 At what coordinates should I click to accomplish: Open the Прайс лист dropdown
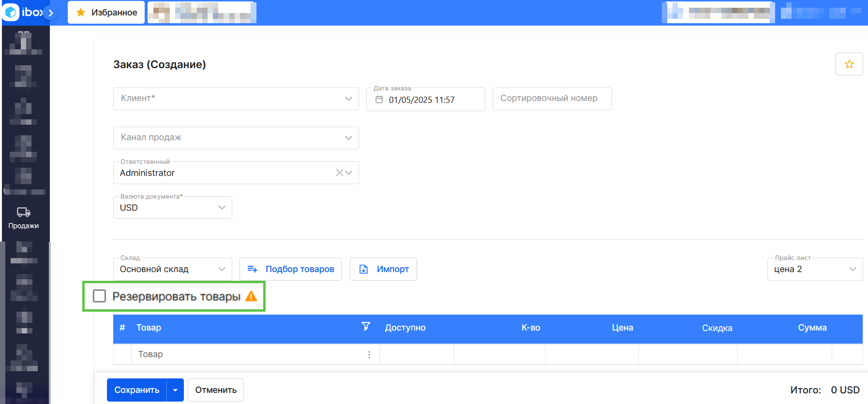point(814,269)
